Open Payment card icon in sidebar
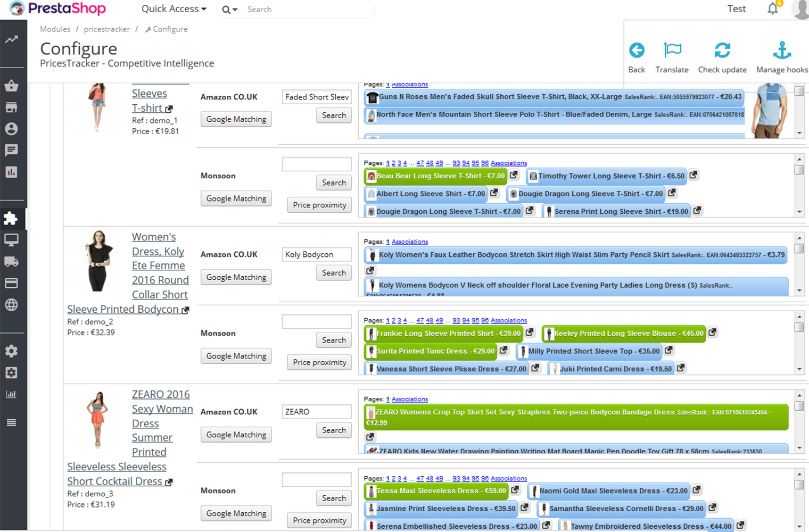 coord(11,283)
